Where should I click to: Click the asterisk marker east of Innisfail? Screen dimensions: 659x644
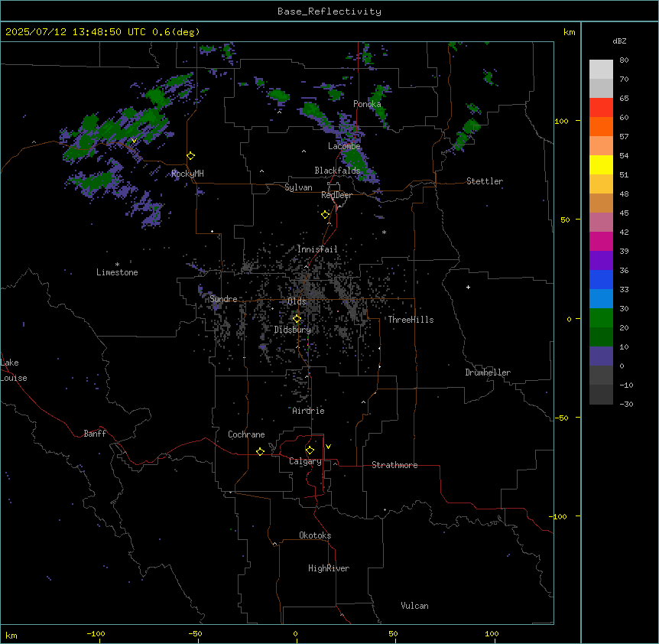click(384, 233)
